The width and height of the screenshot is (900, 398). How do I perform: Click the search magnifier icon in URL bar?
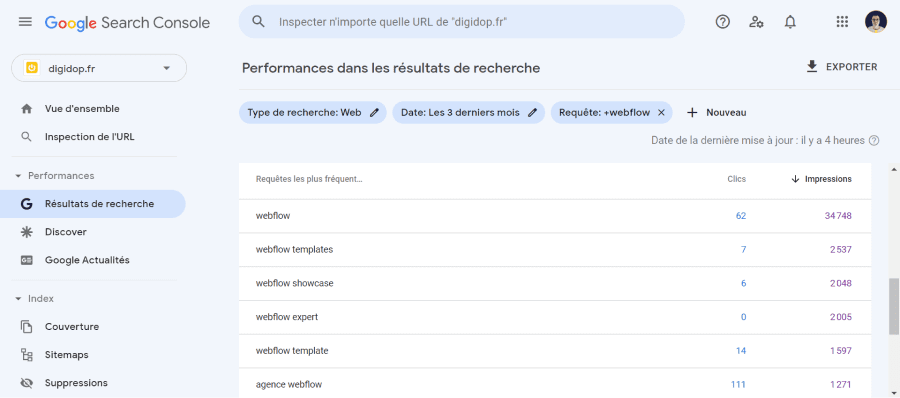coord(259,22)
